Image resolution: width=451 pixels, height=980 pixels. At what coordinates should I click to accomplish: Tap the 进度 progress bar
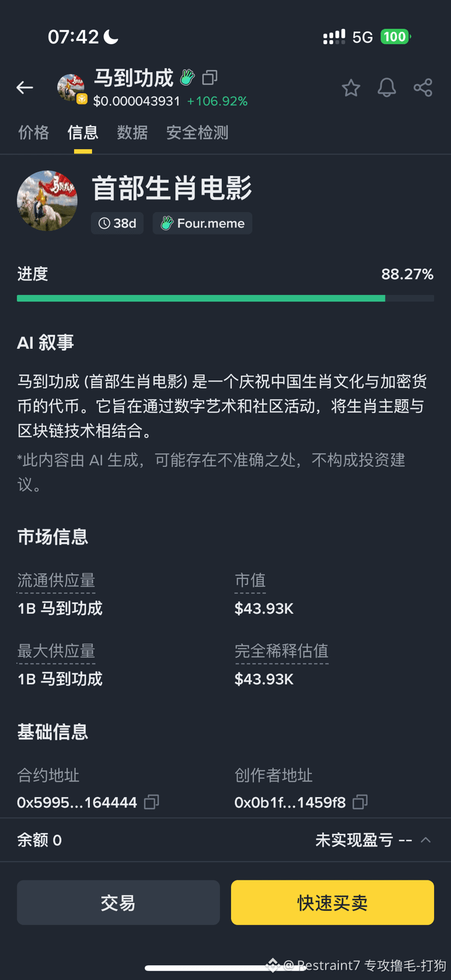click(225, 298)
